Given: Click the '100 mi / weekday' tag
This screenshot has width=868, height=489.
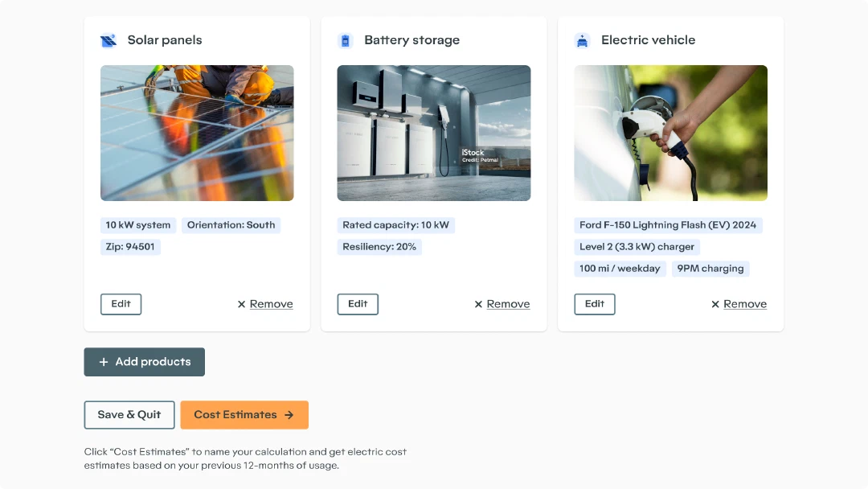Looking at the screenshot, I should tap(620, 269).
